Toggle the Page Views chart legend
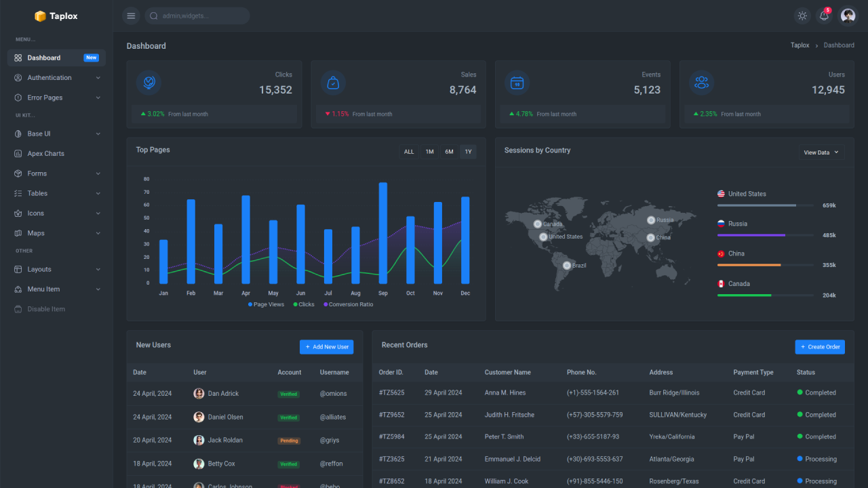This screenshot has width=868, height=488. point(266,304)
